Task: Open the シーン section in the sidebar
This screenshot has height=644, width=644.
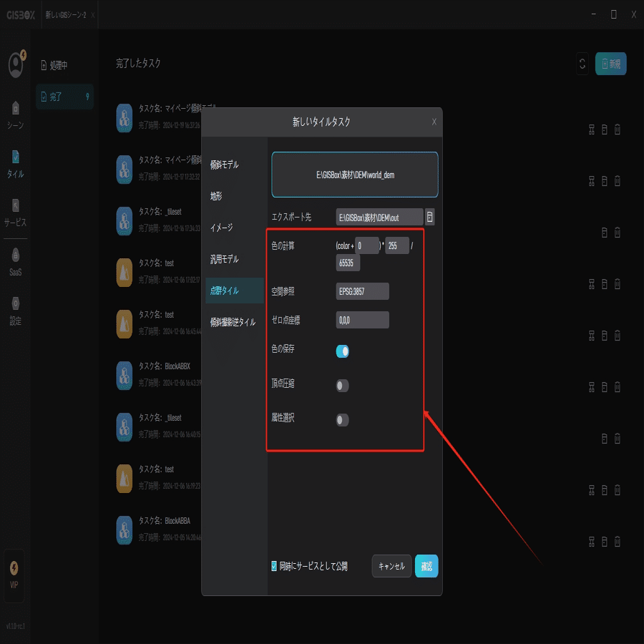Action: [x=16, y=114]
